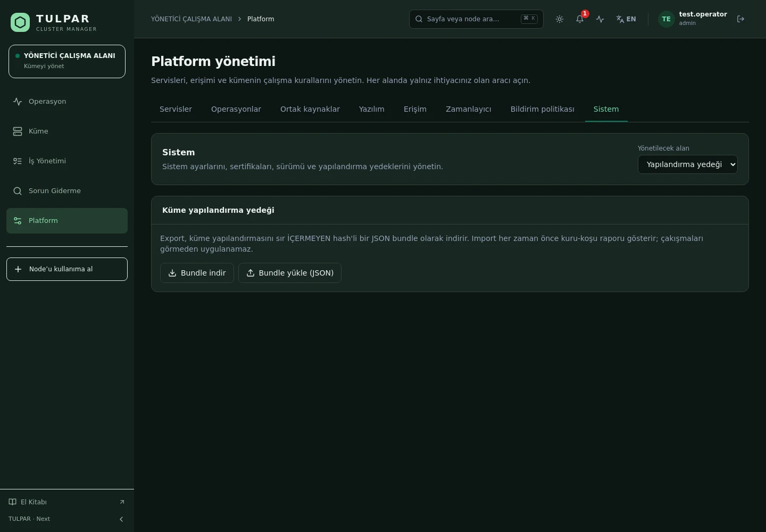
Task: Click the Platform breadcrumb text
Action: pos(261,19)
